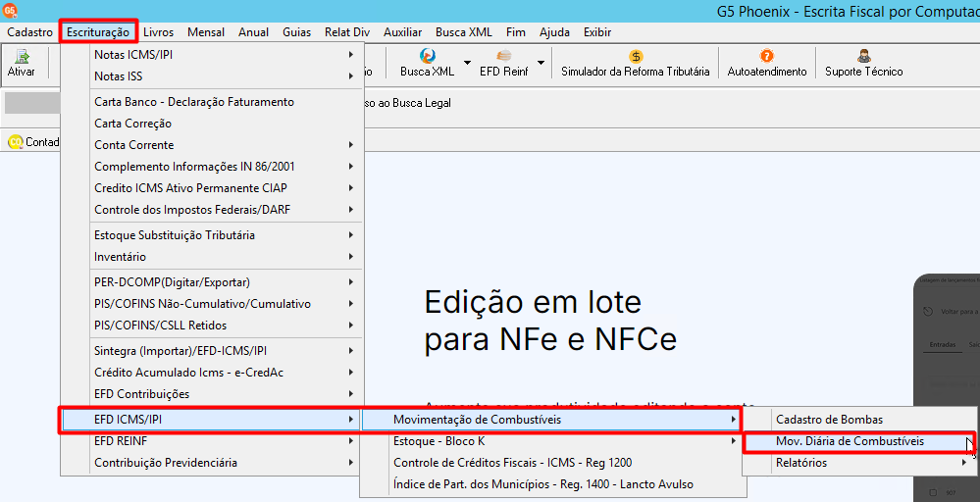Open the Cadastro menu
980x502 pixels.
click(30, 31)
